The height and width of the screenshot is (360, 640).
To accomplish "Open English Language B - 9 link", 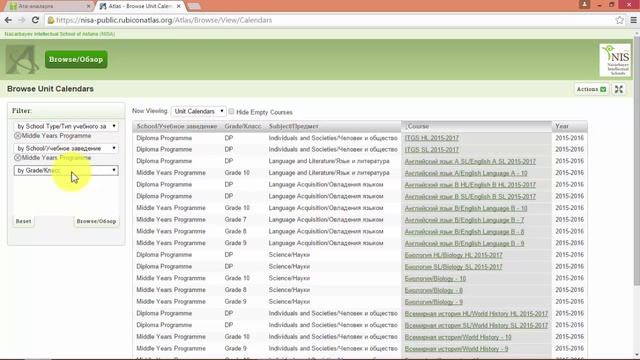I will pyautogui.click(x=464, y=244).
